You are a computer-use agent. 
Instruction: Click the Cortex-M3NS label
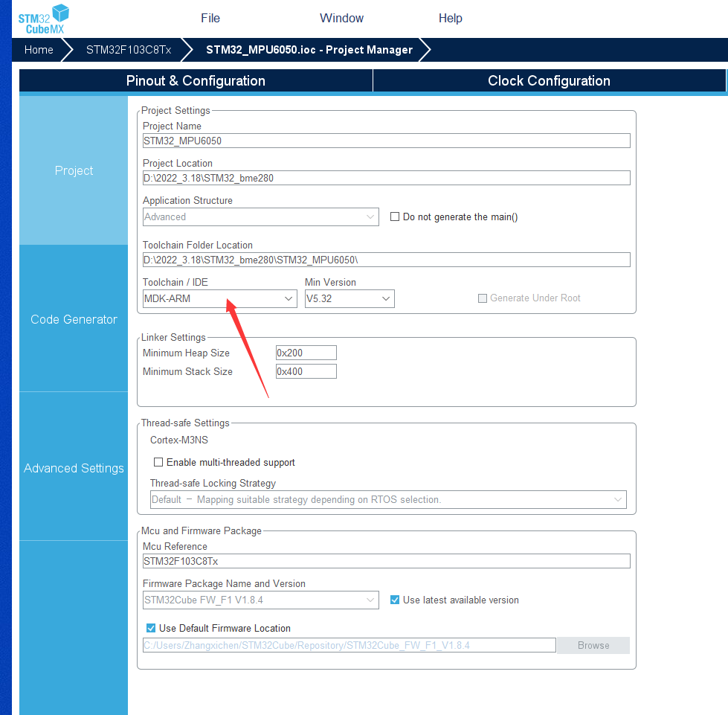(x=178, y=440)
